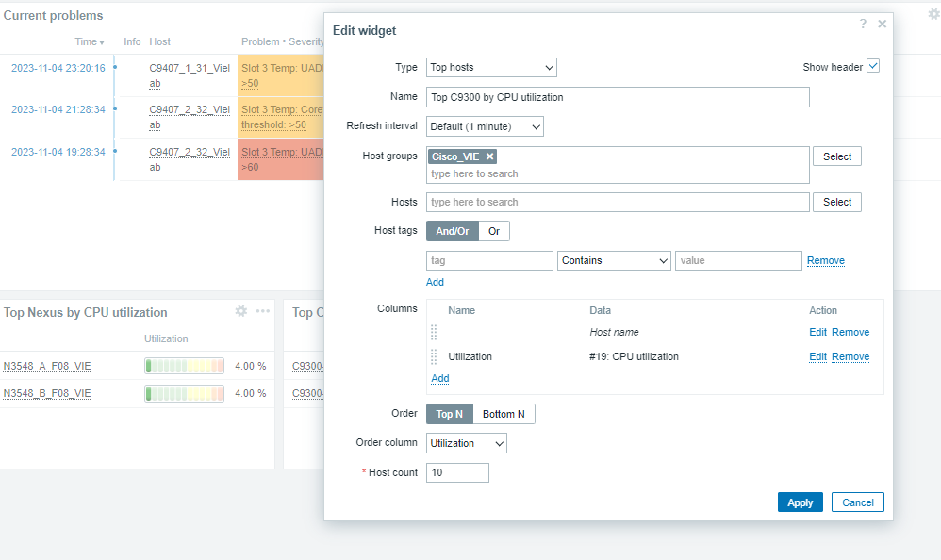Click the Info column header
Viewport: 941px width, 560px height.
(132, 41)
